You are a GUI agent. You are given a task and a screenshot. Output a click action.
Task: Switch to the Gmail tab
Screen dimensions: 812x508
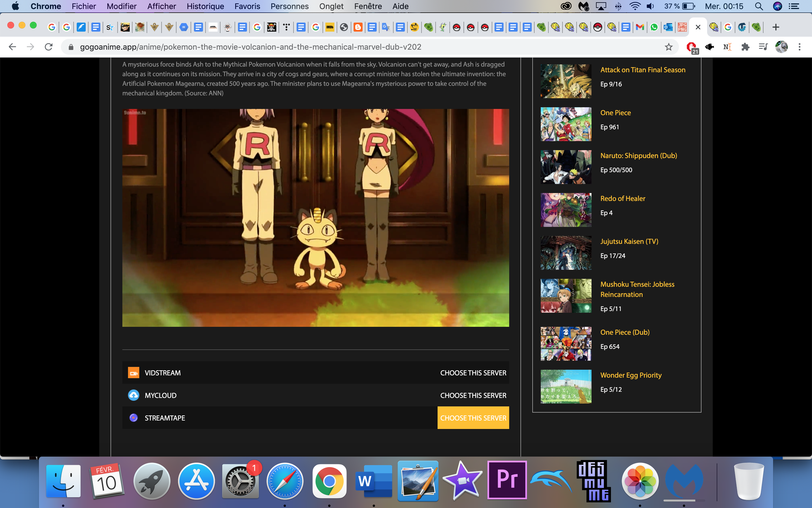click(640, 27)
